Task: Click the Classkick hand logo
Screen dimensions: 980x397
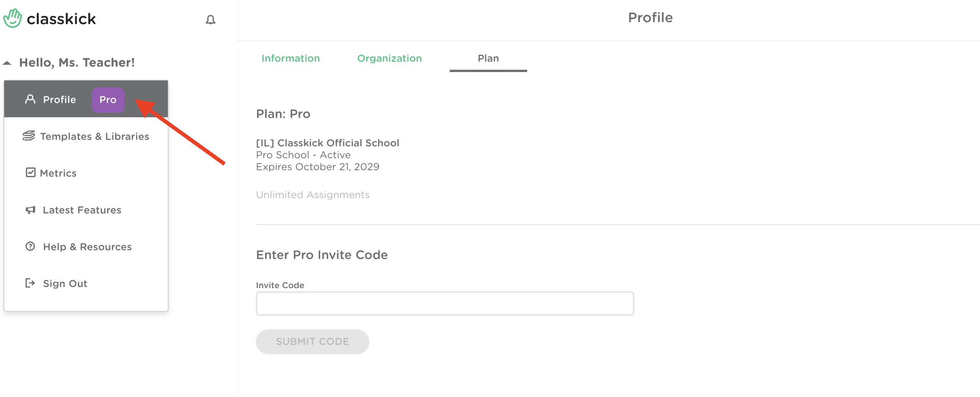Action: (13, 18)
